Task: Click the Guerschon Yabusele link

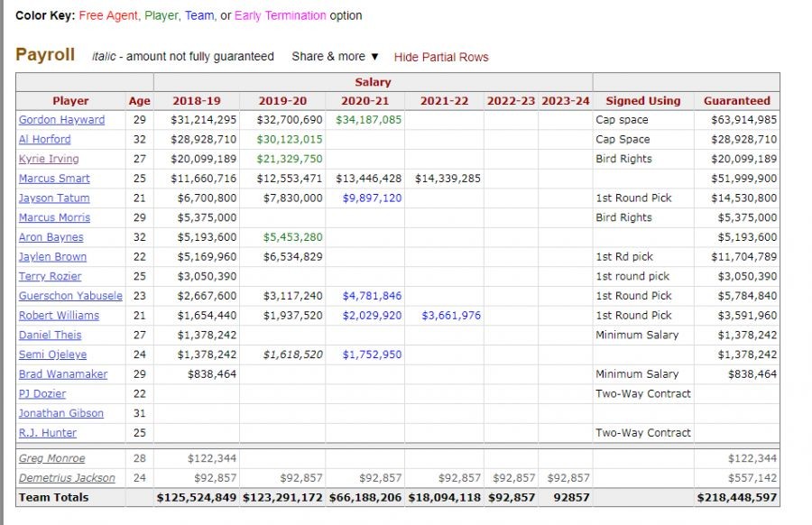Action: [x=71, y=296]
